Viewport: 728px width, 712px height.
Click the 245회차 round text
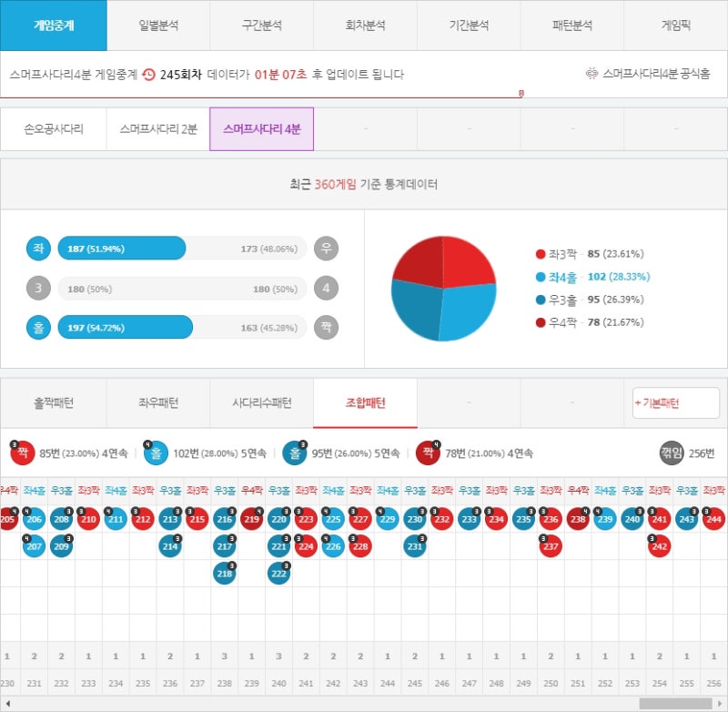pyautogui.click(x=181, y=75)
